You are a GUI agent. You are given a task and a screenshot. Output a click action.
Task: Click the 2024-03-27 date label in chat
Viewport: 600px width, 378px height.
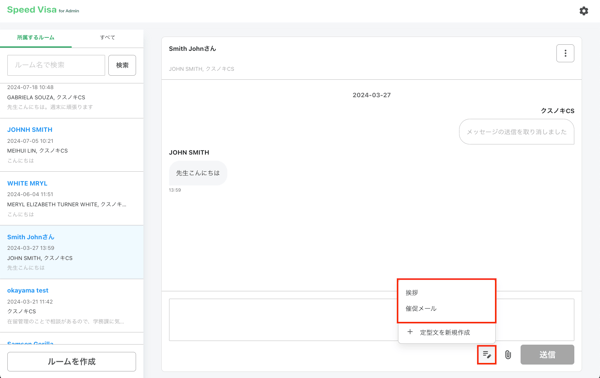(372, 95)
